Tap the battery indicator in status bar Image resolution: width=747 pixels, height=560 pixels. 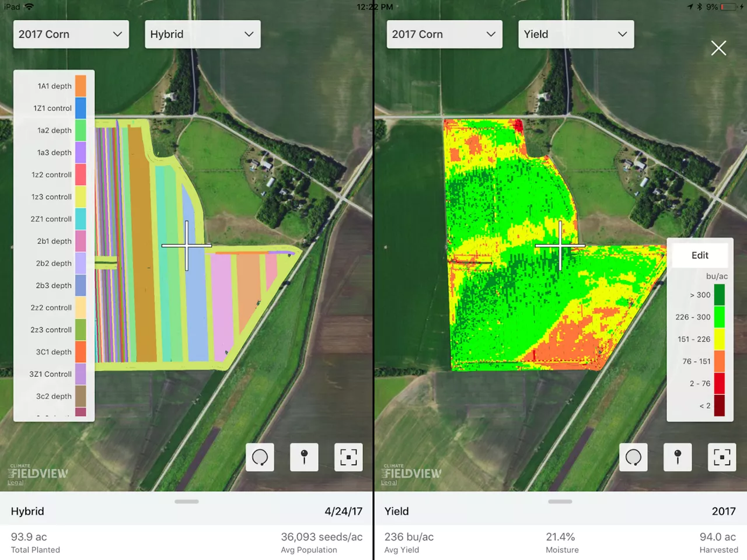(x=728, y=7)
